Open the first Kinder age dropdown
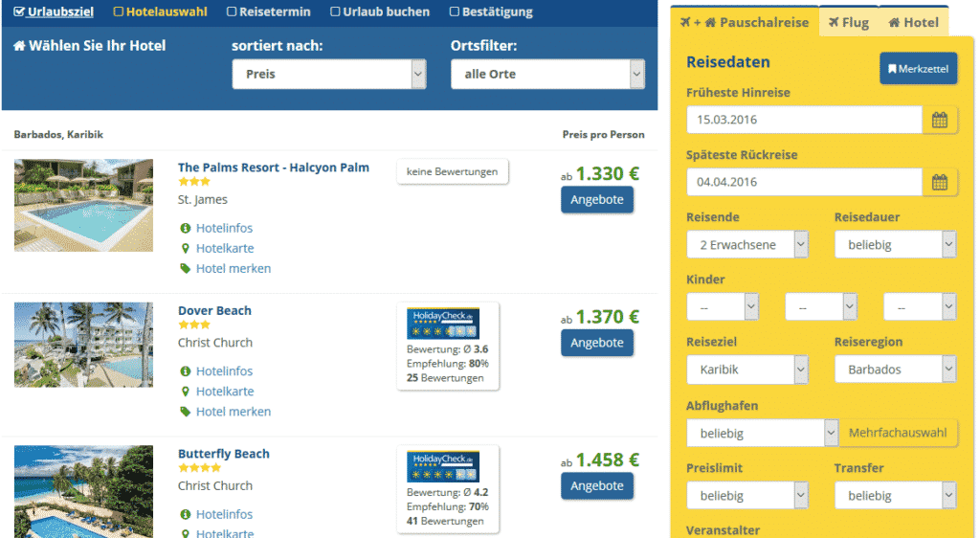Viewport: 980px width, 538px height. [x=723, y=307]
